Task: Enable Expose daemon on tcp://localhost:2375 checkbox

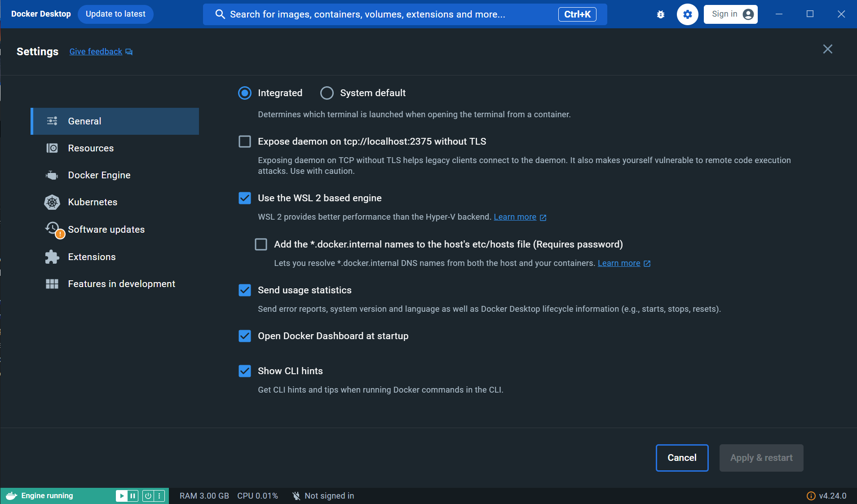Action: point(245,141)
